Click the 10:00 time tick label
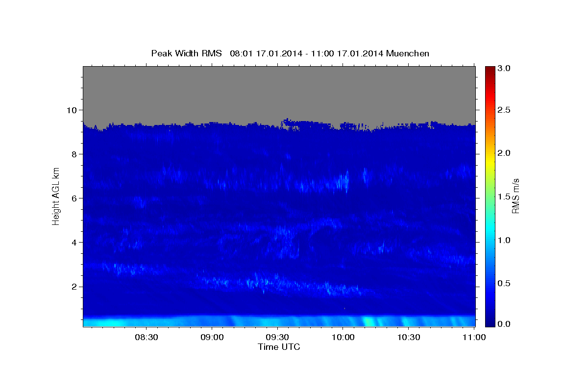Image resolution: width=588 pixels, height=392 pixels. 343,337
